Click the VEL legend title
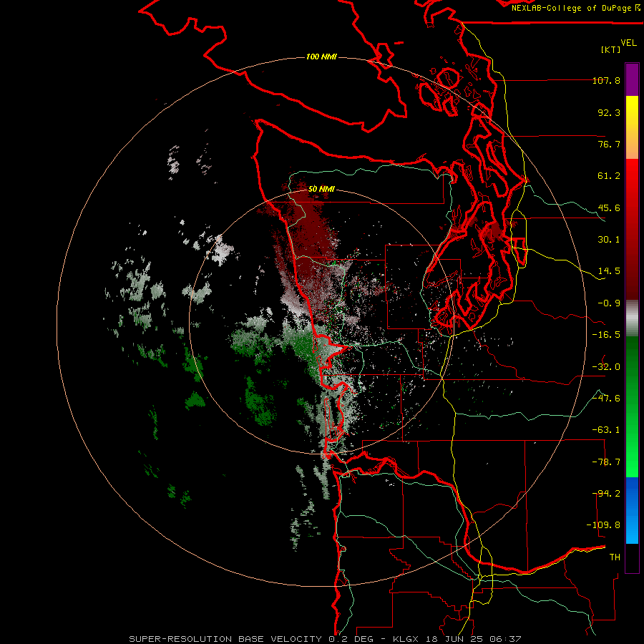The image size is (644, 644). pyautogui.click(x=628, y=43)
